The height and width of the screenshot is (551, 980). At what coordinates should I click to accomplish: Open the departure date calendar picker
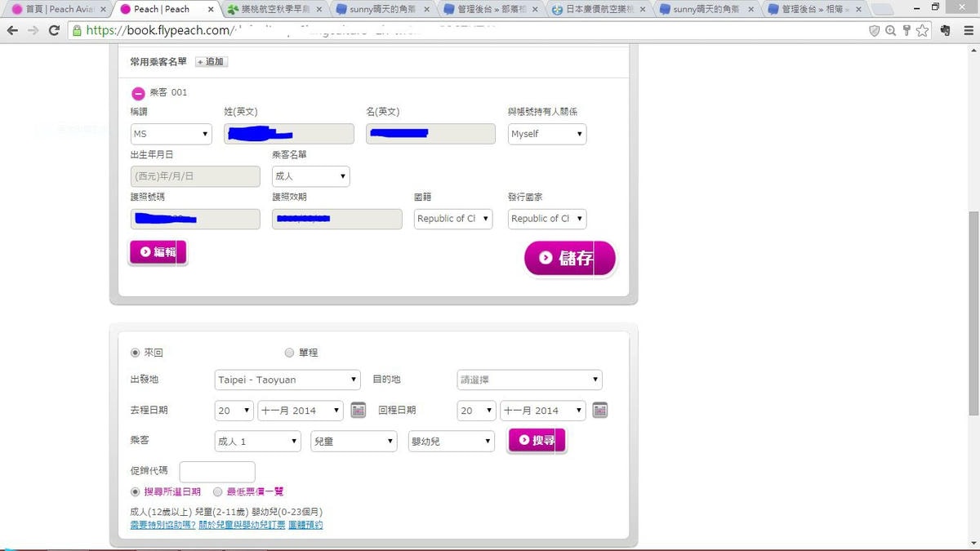coord(358,411)
